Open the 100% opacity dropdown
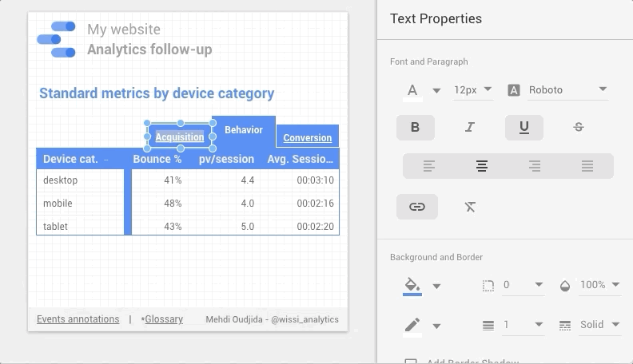 (x=599, y=286)
